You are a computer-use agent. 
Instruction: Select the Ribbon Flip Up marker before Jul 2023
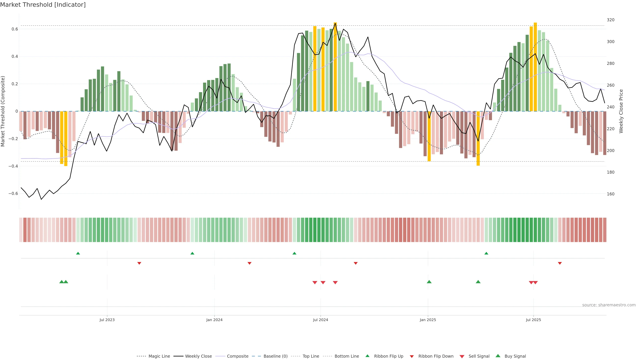(78, 253)
